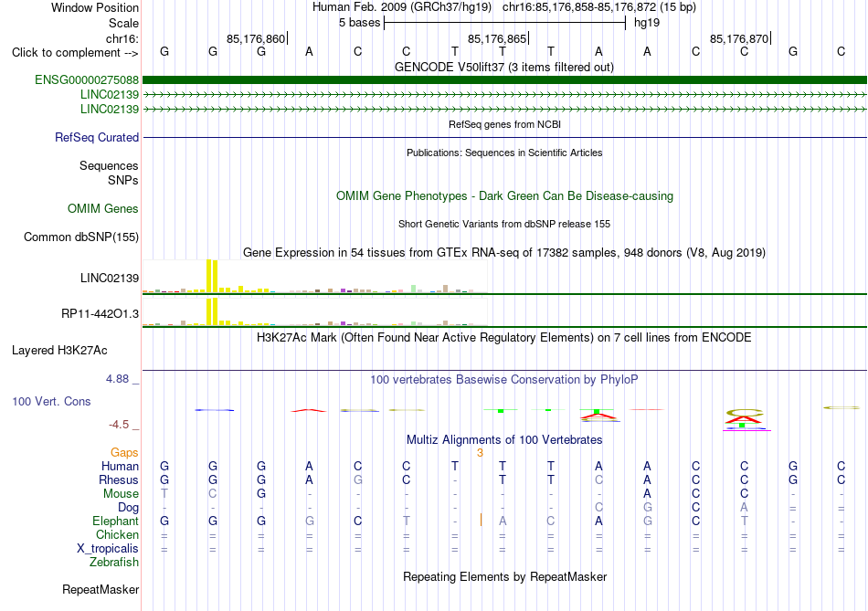Click the Window Position label
Image resolution: width=868 pixels, height=611 pixels.
coord(95,7)
